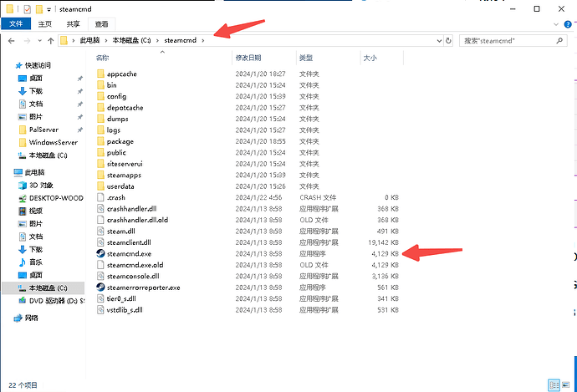The height and width of the screenshot is (392, 577).
Task: Sort files by the 类型 column header
Action: click(x=306, y=58)
